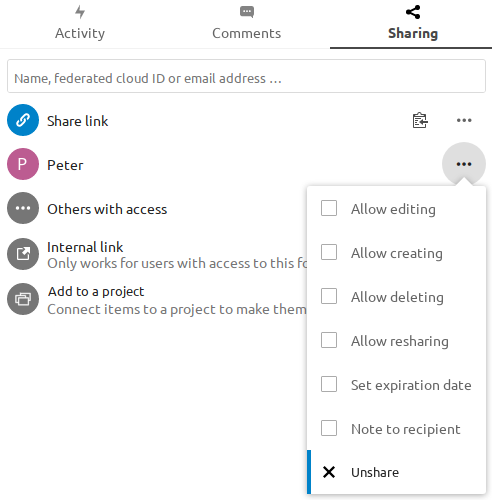Click the Add to a project icon
The height and width of the screenshot is (500, 492).
coord(23,299)
